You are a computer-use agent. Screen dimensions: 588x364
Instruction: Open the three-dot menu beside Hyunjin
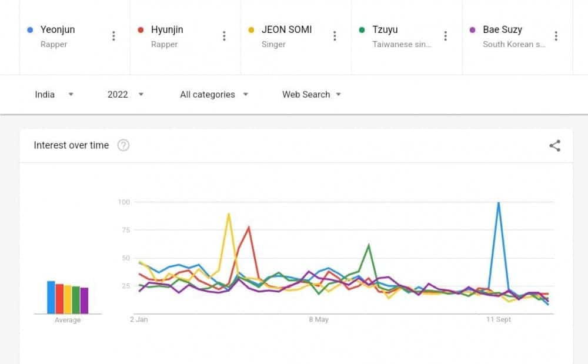coord(224,36)
